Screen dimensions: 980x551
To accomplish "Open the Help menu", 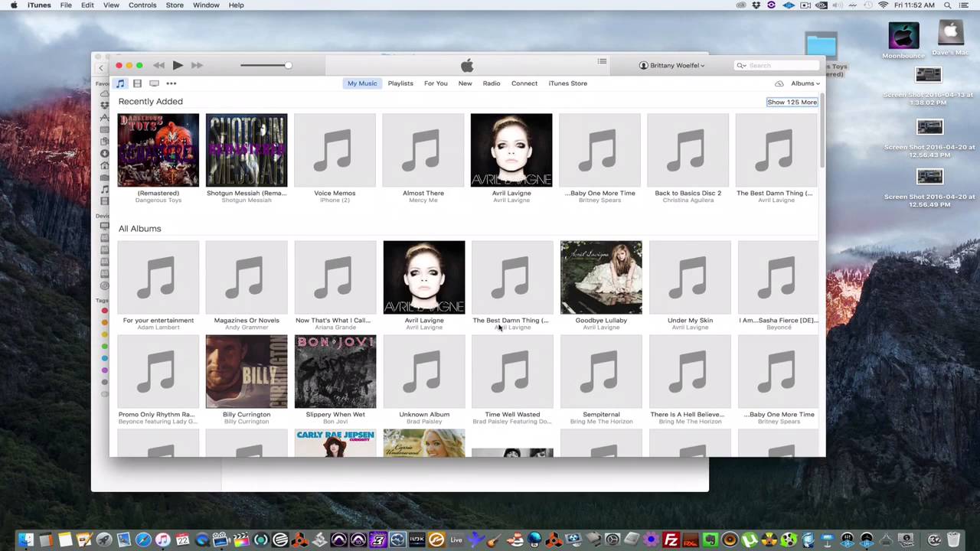I will [x=236, y=5].
